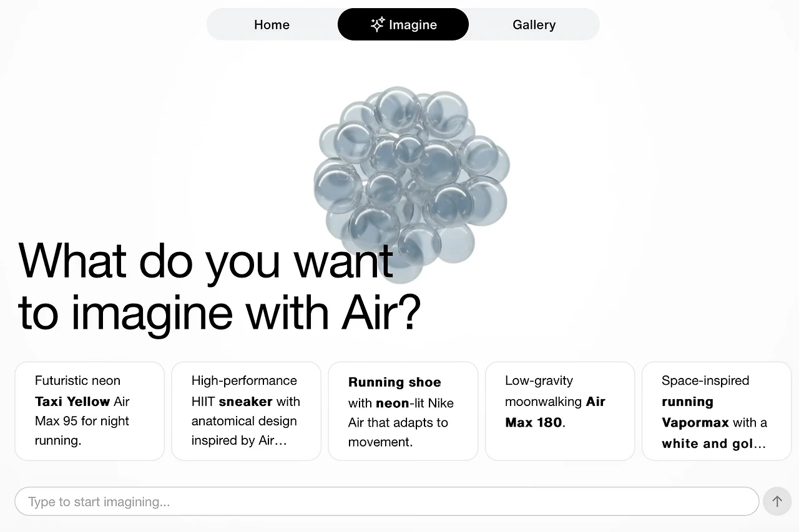Open the Gallery tab
This screenshot has height=532, width=799.
pyautogui.click(x=534, y=24)
